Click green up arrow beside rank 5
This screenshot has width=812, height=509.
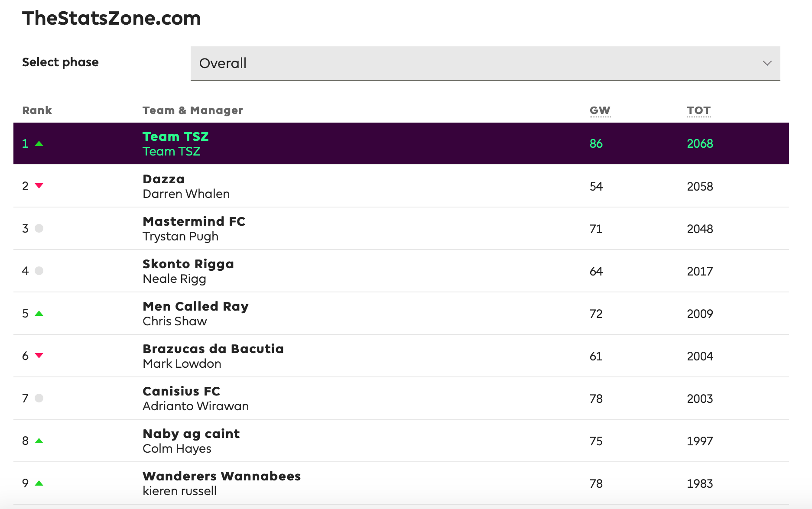pos(39,314)
